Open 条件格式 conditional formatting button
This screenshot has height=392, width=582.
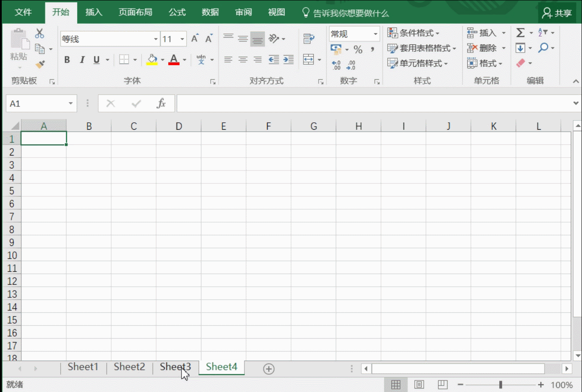point(413,33)
